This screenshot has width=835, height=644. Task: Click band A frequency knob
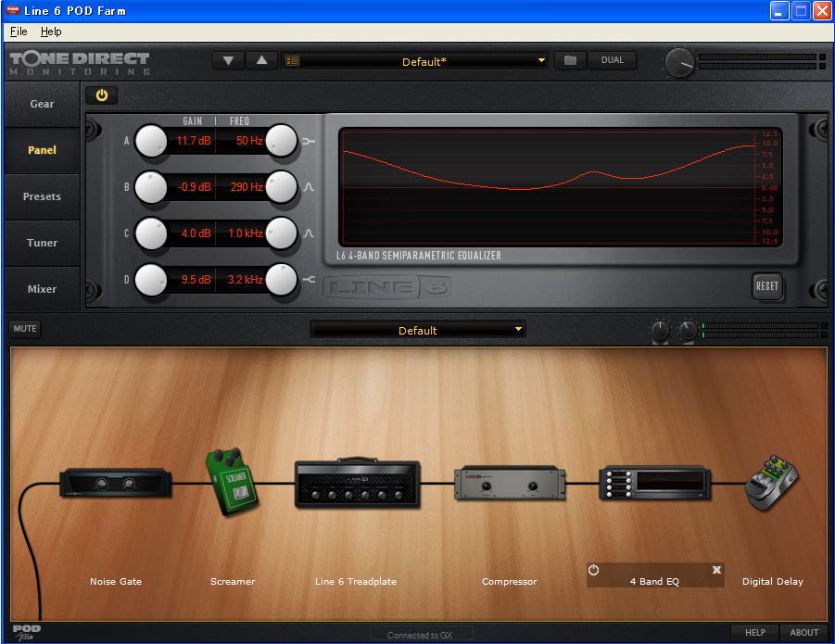coord(281,141)
